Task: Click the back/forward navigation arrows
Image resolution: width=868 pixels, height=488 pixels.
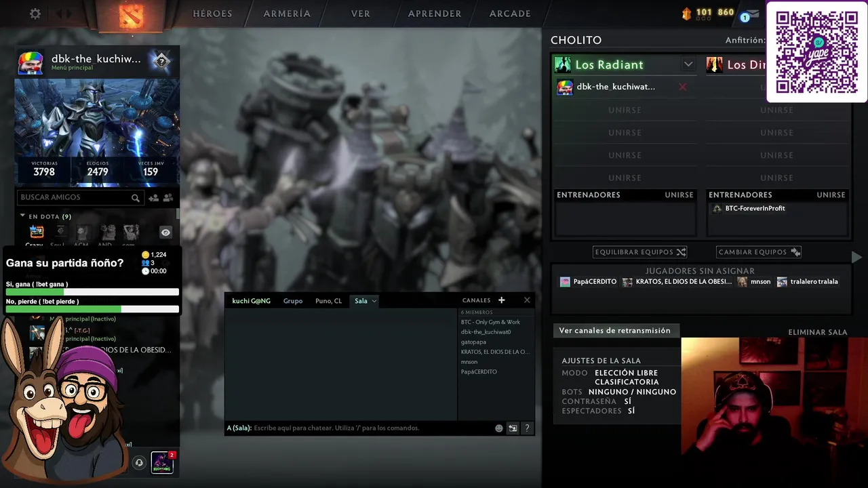Action: click(x=63, y=14)
